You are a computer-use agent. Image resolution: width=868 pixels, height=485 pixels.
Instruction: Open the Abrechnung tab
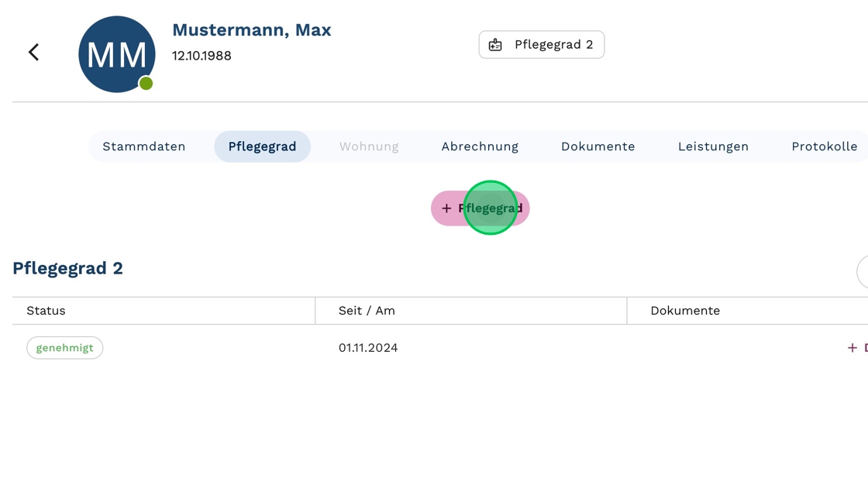480,146
